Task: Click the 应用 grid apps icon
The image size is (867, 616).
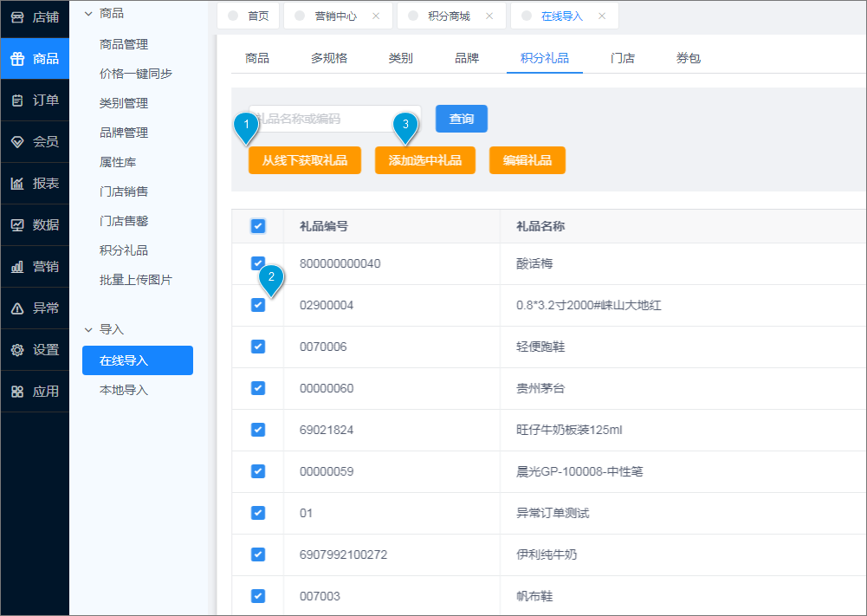Action: point(17,392)
